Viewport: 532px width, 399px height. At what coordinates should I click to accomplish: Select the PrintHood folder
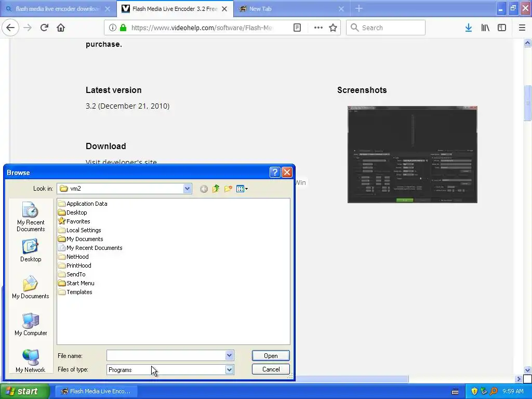75,265
